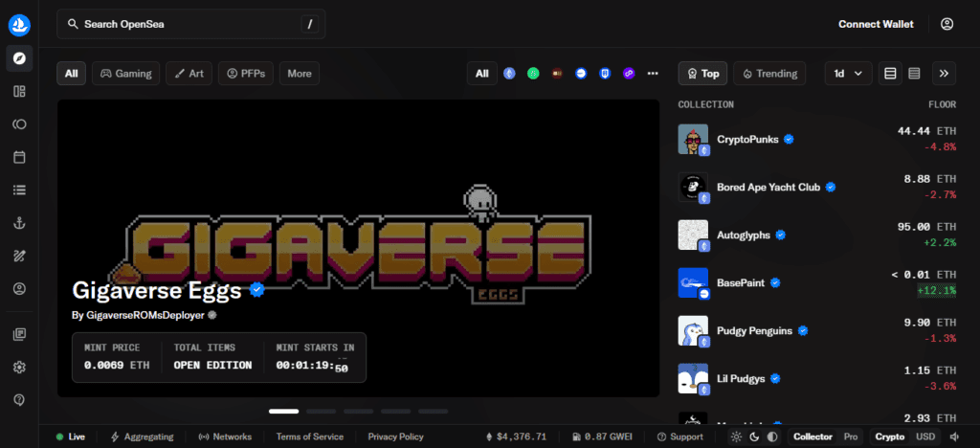Filter by Ethereum chain icon
This screenshot has width=980, height=448.
[509, 73]
